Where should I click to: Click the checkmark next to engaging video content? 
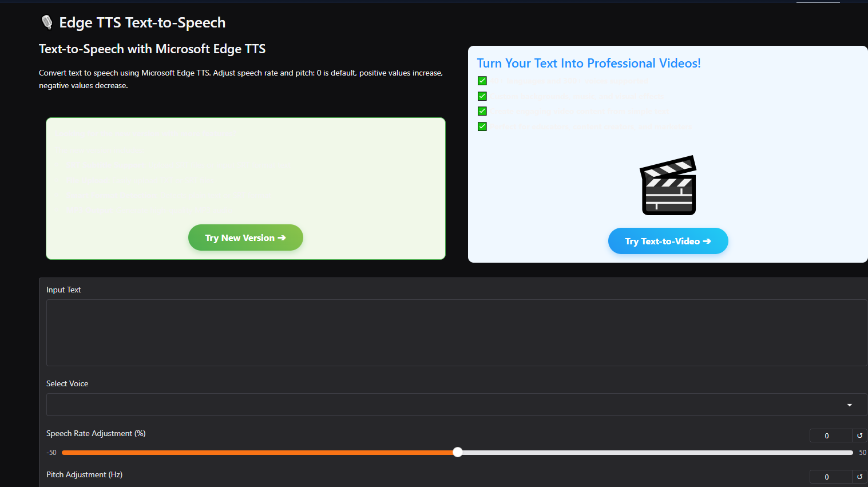482,111
